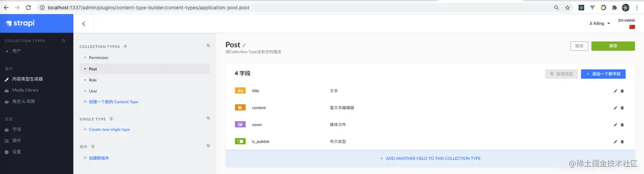Click the browser forward arrow

coord(17,8)
